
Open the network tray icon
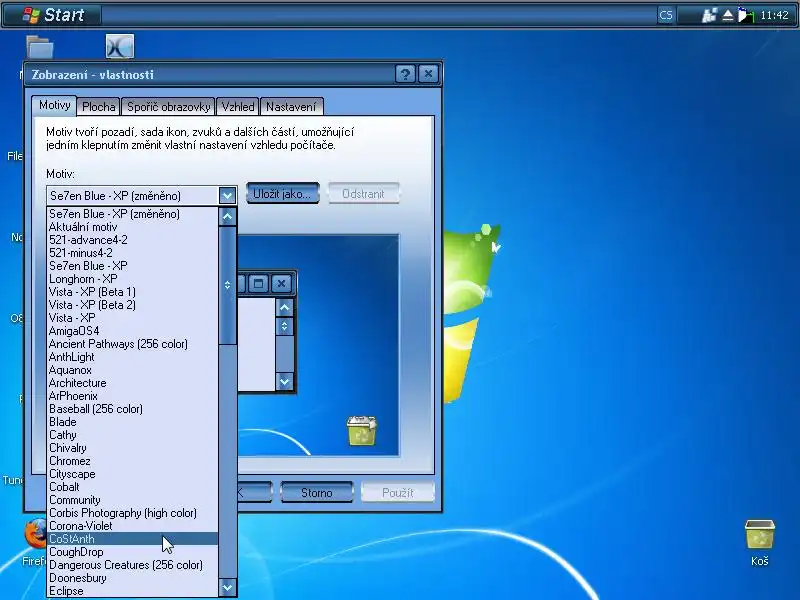pyautogui.click(x=709, y=15)
